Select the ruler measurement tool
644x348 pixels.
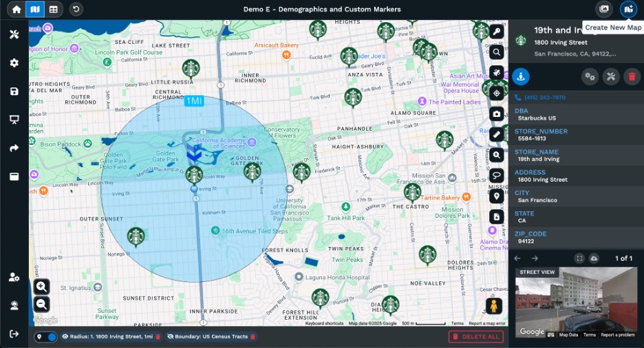pos(496,134)
